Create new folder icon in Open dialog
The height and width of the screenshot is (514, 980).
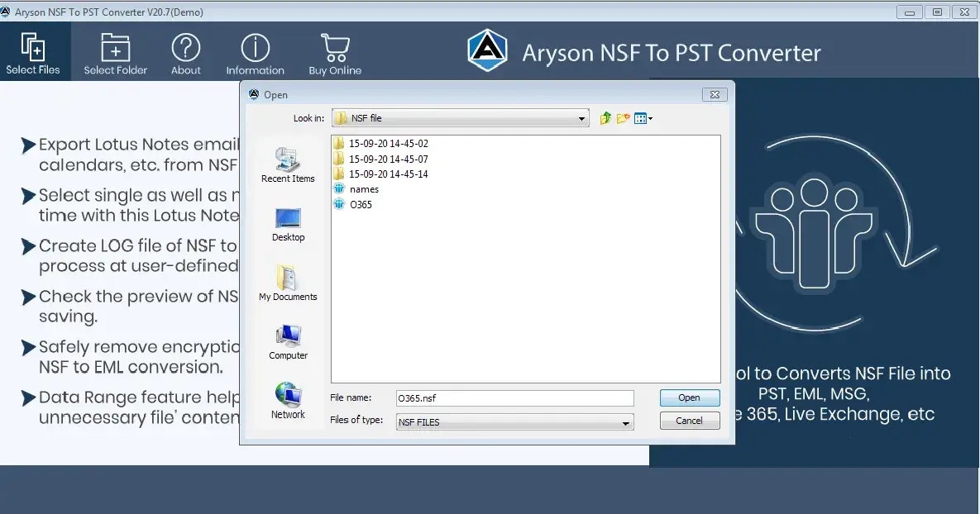tap(623, 118)
